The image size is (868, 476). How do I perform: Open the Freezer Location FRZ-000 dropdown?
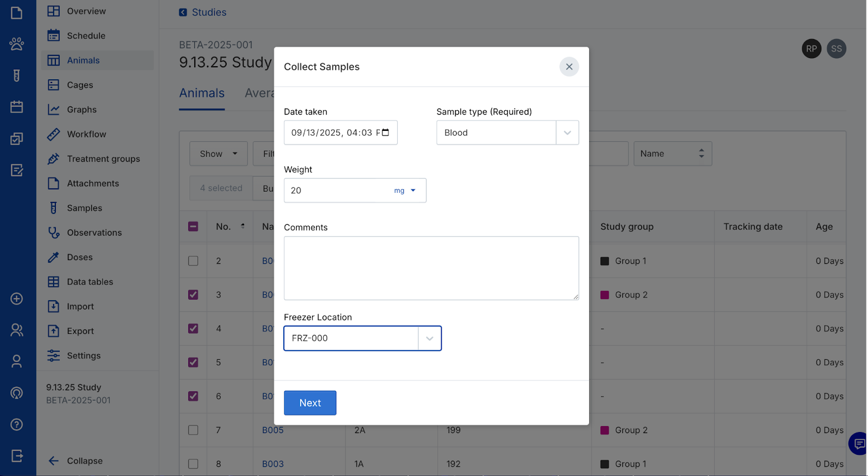(429, 339)
